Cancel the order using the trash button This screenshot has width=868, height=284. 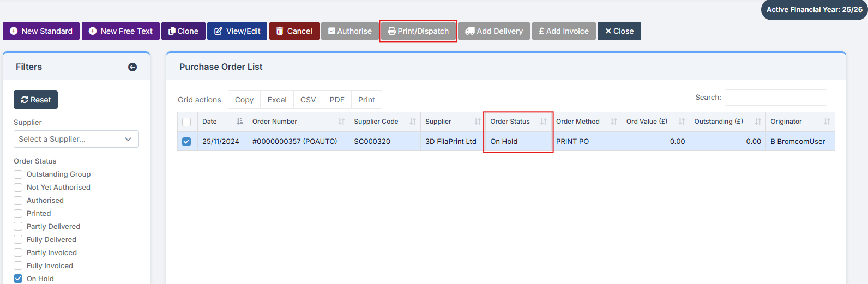294,31
